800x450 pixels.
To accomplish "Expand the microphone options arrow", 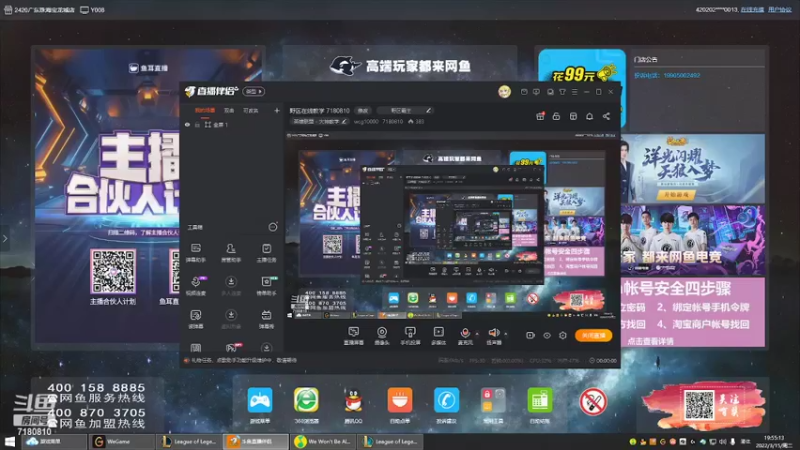I will coord(477,334).
